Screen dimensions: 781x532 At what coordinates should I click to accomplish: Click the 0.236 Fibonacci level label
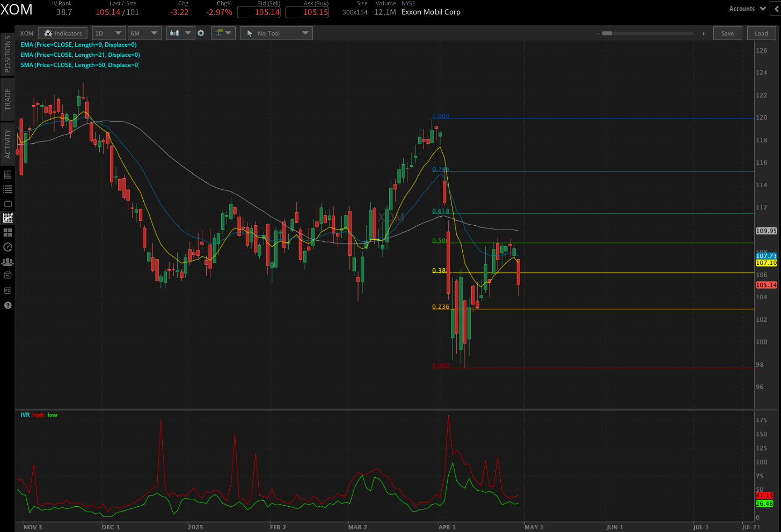441,307
